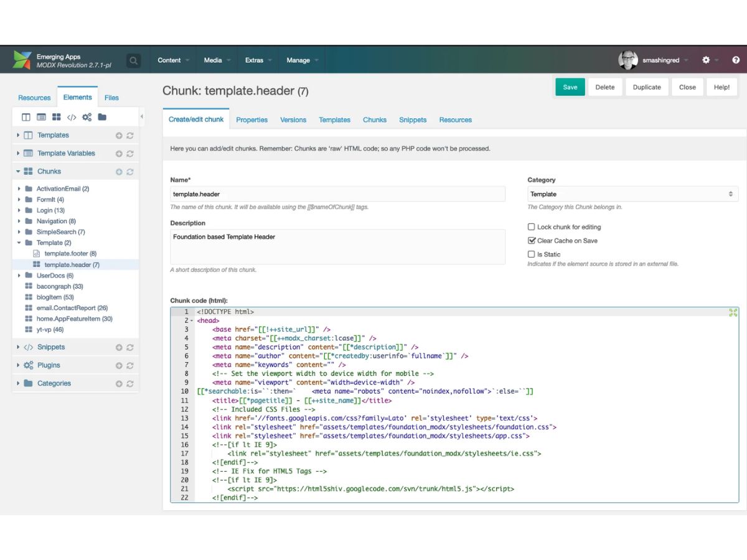
Task: Collapse the Template (2) folder
Action: [x=19, y=243]
